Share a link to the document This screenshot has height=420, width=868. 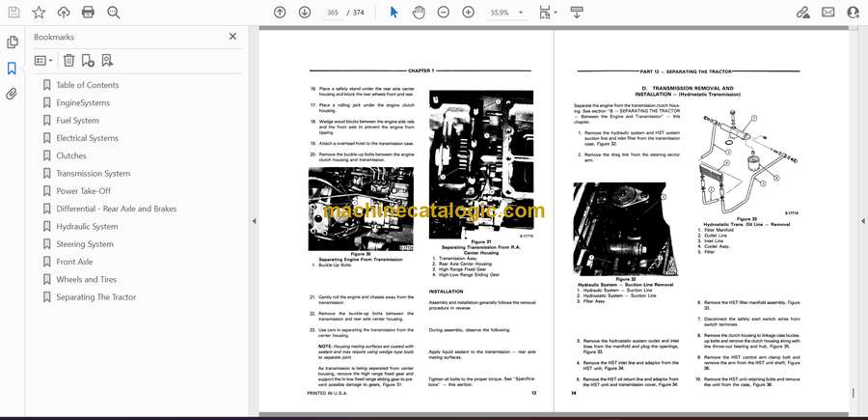pyautogui.click(x=802, y=13)
